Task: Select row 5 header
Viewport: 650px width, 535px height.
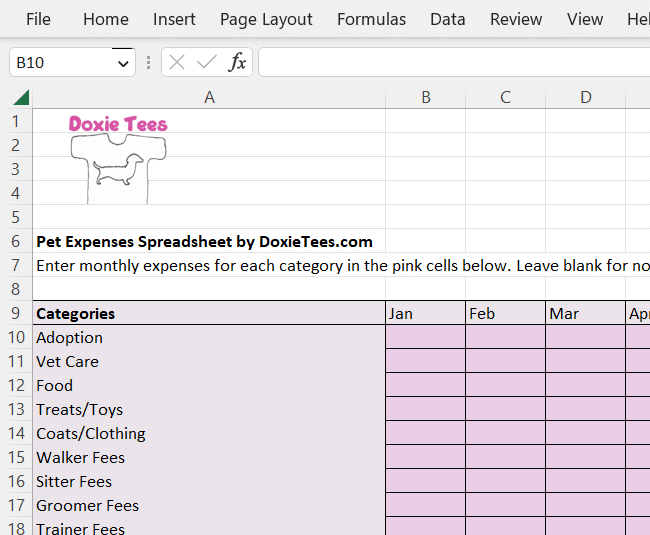Action: pyautogui.click(x=16, y=217)
